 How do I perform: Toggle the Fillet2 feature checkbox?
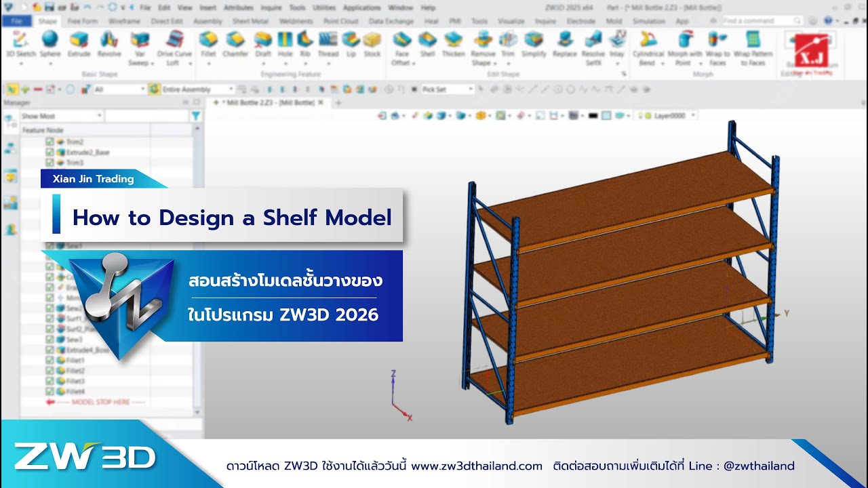(50, 371)
